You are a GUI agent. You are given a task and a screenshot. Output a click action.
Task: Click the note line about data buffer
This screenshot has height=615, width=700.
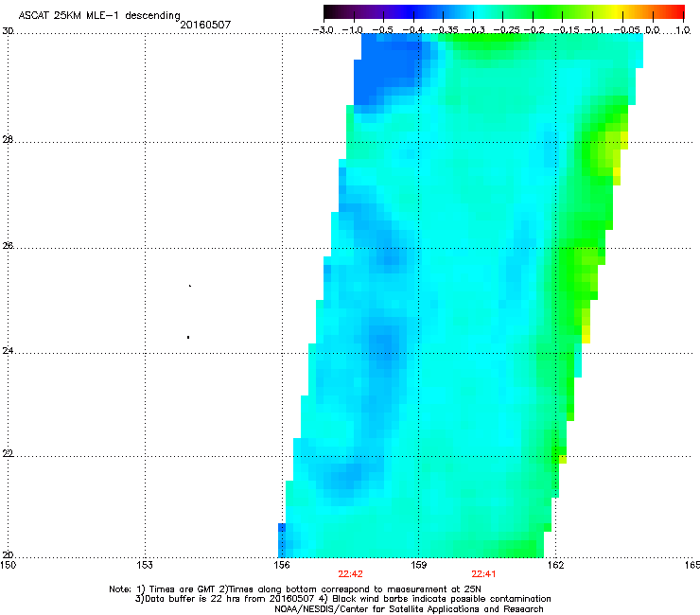[342, 599]
